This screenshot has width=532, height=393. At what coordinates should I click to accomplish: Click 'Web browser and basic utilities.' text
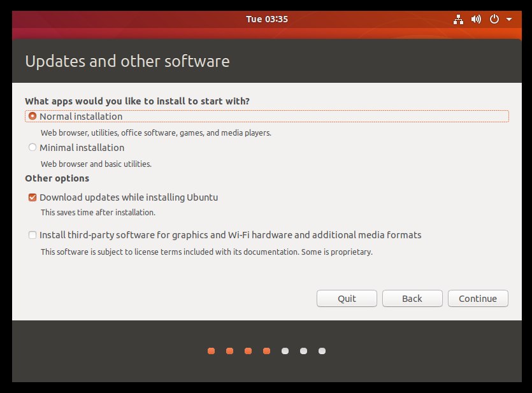coord(96,164)
